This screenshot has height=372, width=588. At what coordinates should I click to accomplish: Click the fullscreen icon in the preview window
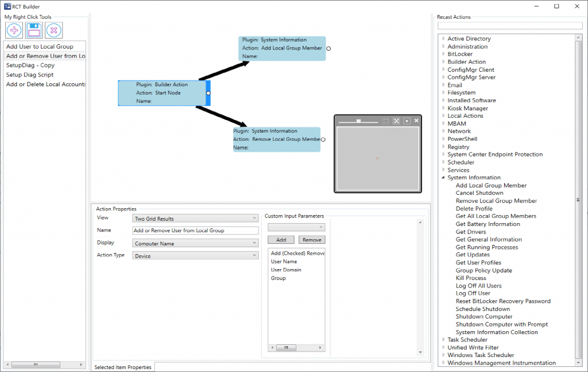click(386, 121)
